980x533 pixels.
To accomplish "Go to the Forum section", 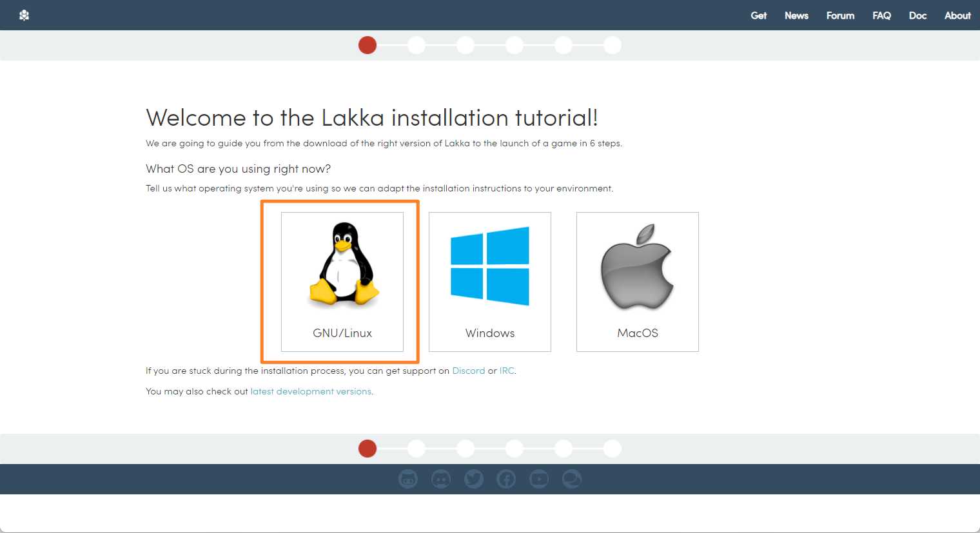I will 840,15.
